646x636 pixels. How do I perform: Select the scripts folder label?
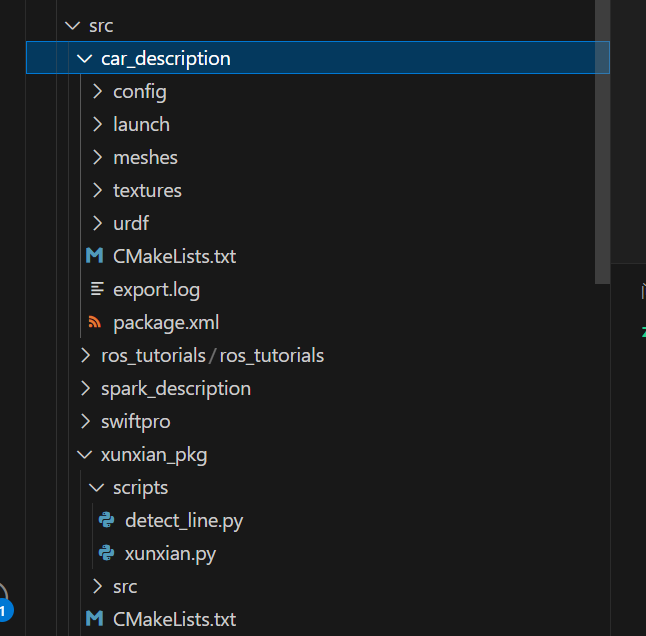coord(140,488)
